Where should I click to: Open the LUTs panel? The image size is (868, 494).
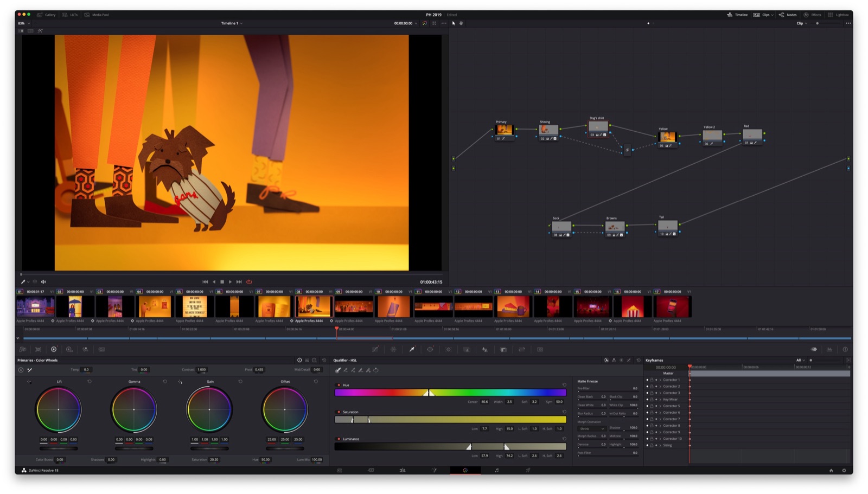(x=69, y=15)
